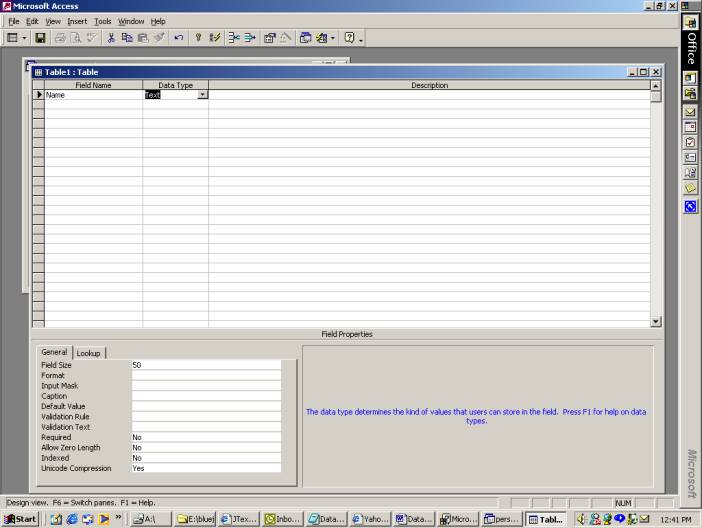
Task: Click the Insert Rows toolbar icon
Action: tap(234, 38)
